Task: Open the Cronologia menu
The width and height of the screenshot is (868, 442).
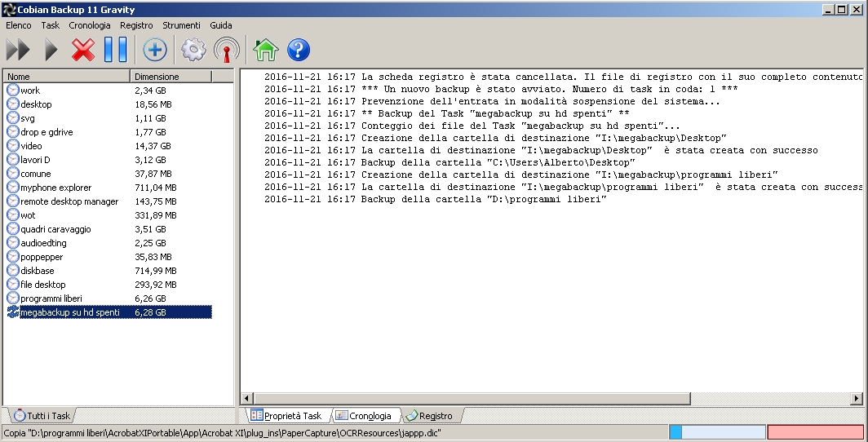Action: pyautogui.click(x=89, y=25)
